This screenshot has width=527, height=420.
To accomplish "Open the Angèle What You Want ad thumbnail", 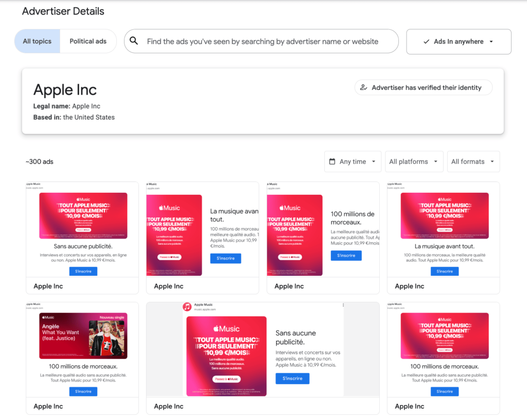I will (x=83, y=336).
